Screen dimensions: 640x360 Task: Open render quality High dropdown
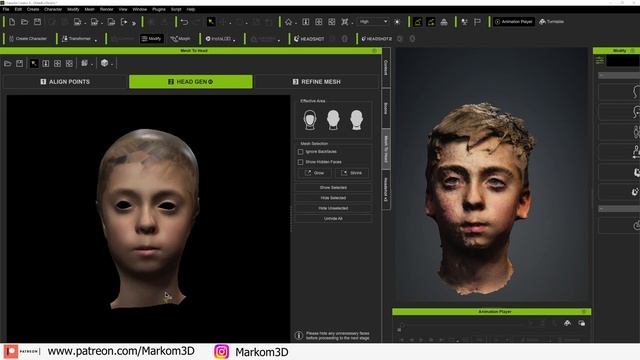(x=373, y=22)
